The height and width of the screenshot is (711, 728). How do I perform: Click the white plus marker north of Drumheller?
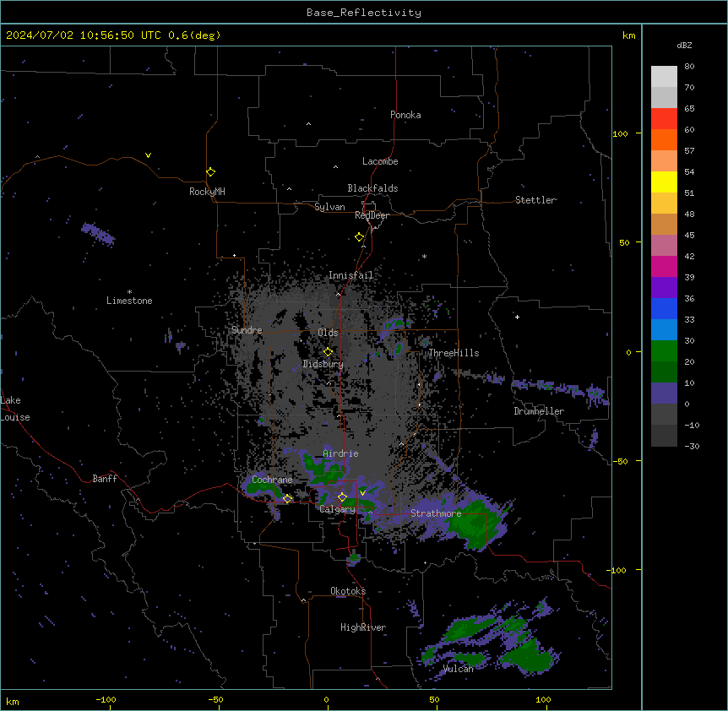point(517,317)
